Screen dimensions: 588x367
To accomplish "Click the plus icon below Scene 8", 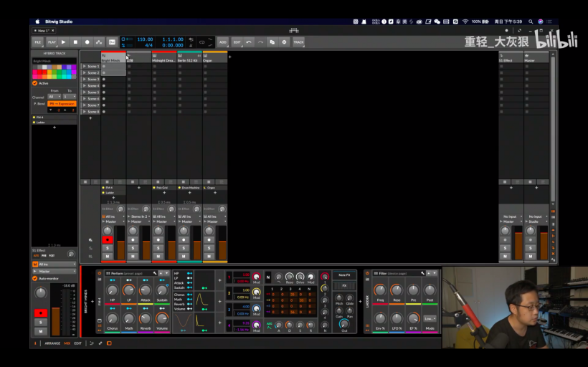I will coord(90,118).
